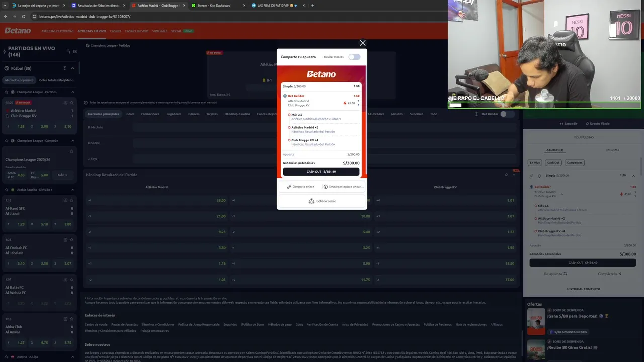Click Compártelo in bet slip
The height and width of the screenshot is (362, 644).
[x=610, y=274]
